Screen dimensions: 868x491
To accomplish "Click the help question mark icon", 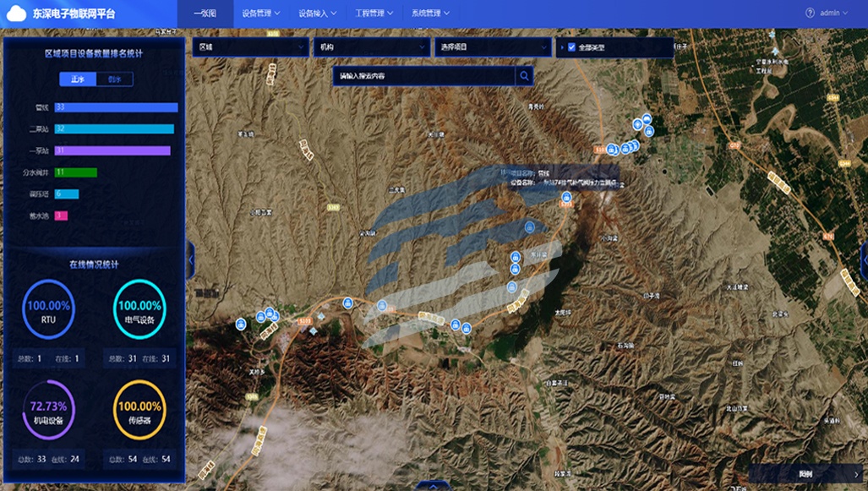I will [x=810, y=14].
